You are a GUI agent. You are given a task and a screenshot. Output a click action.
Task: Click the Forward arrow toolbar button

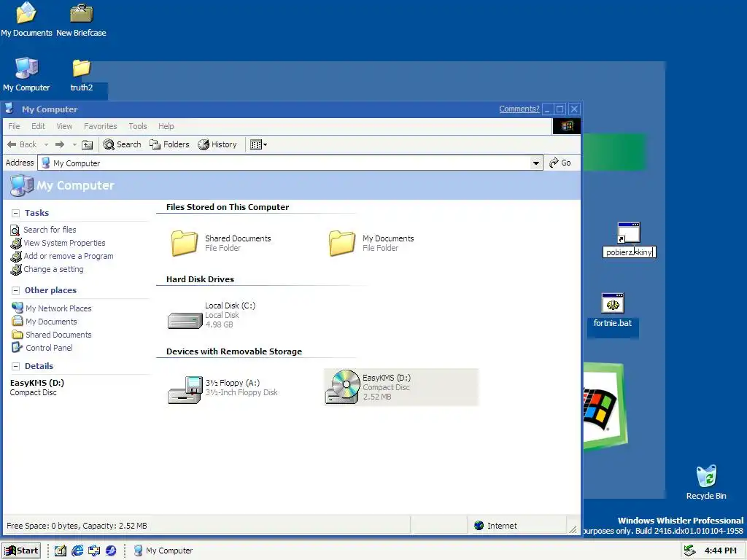click(x=60, y=144)
